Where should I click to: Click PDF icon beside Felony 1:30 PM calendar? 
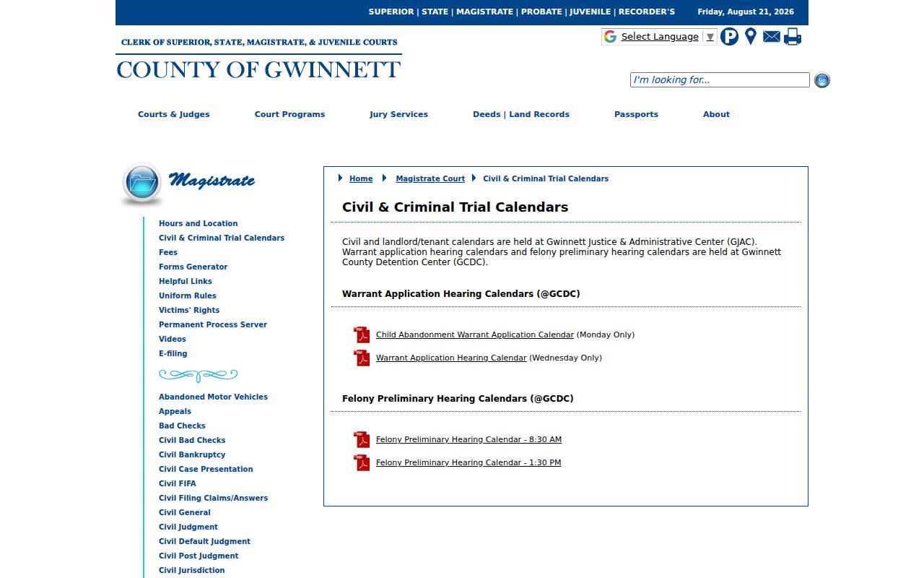click(362, 463)
